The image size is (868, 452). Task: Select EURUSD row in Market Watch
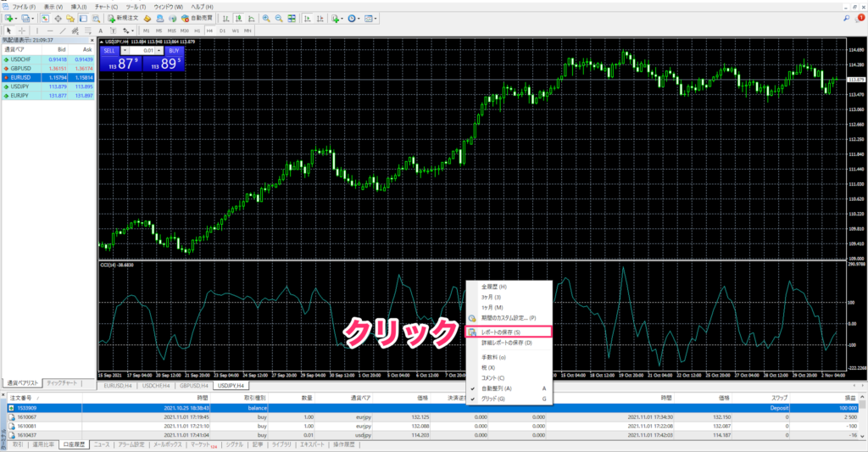48,77
